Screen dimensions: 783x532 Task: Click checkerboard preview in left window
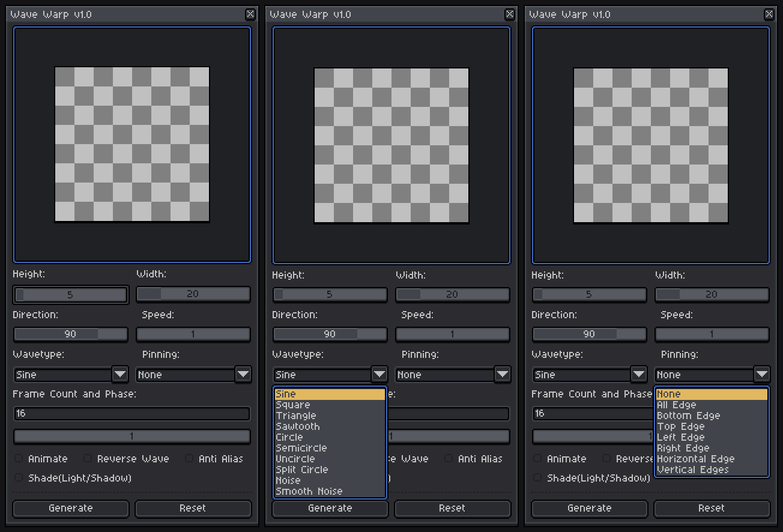[132, 144]
